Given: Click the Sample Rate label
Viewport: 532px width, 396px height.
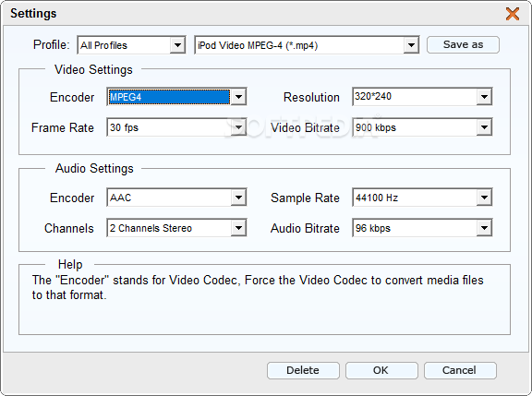Looking at the screenshot, I should 305,198.
